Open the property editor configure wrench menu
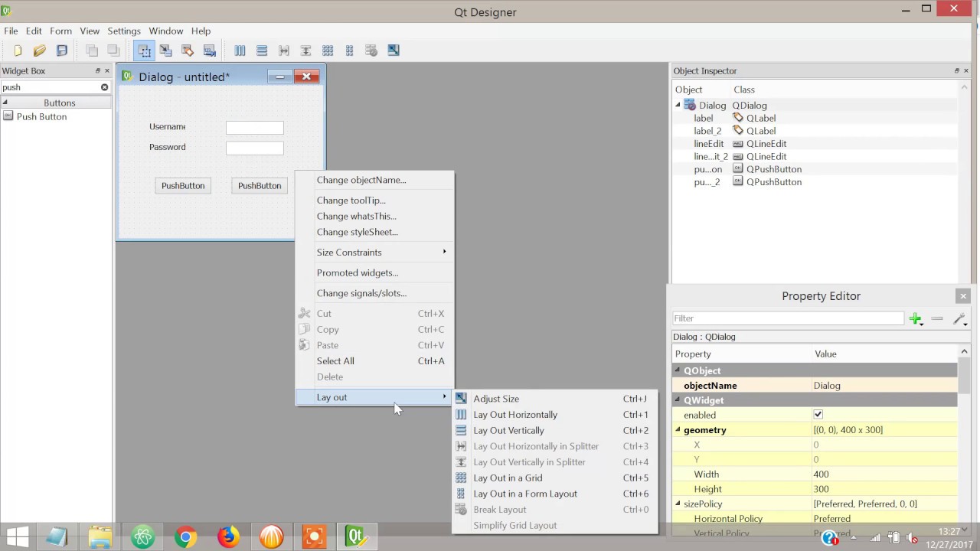This screenshot has height=551, width=980. [960, 318]
